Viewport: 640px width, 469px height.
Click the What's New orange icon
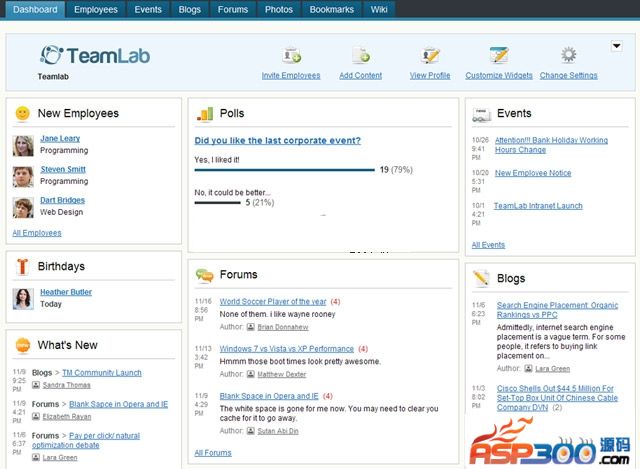point(22,345)
